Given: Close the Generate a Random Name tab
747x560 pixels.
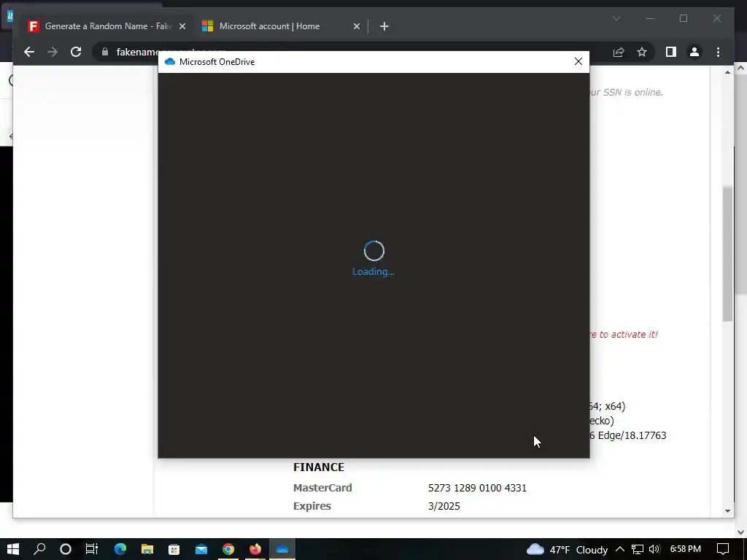Looking at the screenshot, I should pyautogui.click(x=182, y=26).
